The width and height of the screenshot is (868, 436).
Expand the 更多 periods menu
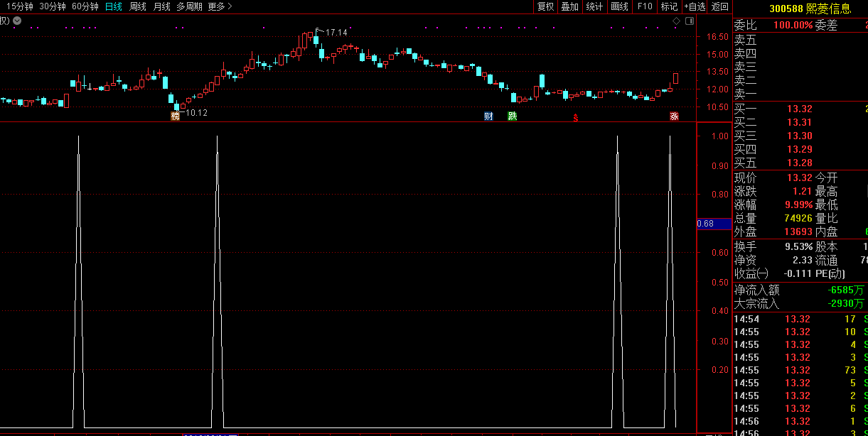(220, 6)
